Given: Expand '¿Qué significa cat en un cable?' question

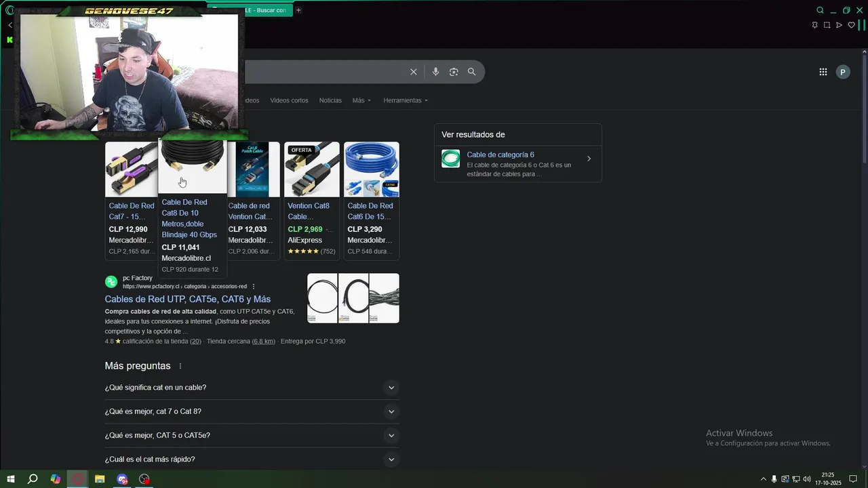Looking at the screenshot, I should pos(252,388).
